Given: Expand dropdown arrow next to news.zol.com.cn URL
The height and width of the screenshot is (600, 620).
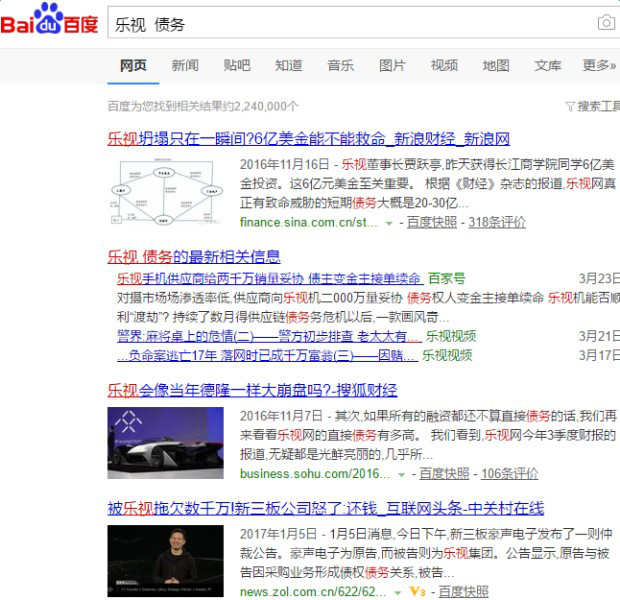Looking at the screenshot, I should tap(398, 592).
